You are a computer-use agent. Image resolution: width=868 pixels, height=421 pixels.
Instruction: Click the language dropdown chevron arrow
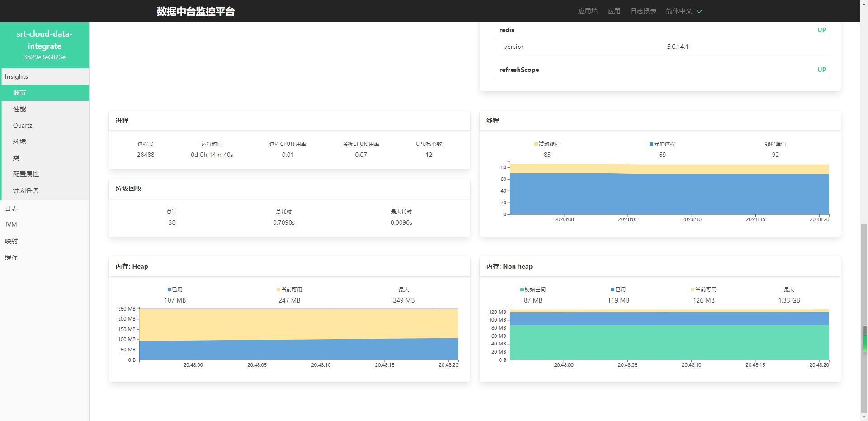[x=699, y=12]
